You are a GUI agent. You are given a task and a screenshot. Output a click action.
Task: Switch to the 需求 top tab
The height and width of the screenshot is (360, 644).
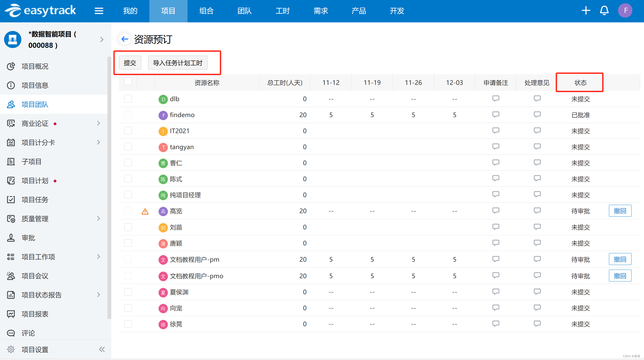click(x=321, y=11)
